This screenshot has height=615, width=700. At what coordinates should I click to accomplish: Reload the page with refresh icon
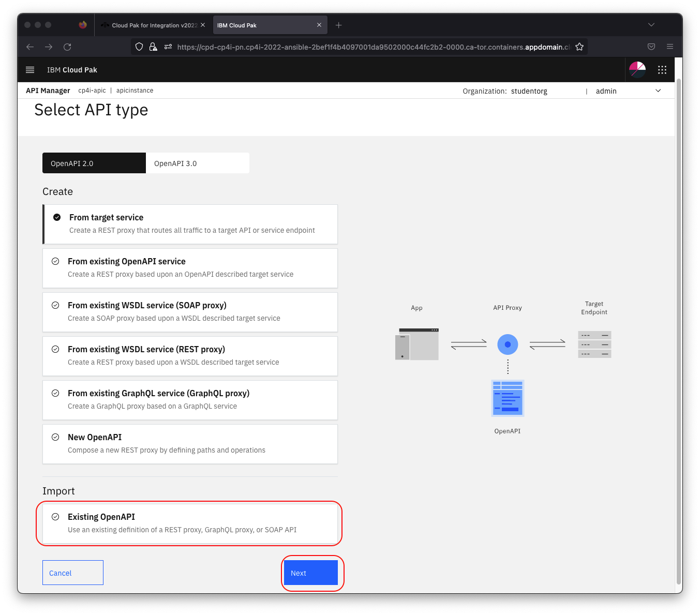coord(67,47)
